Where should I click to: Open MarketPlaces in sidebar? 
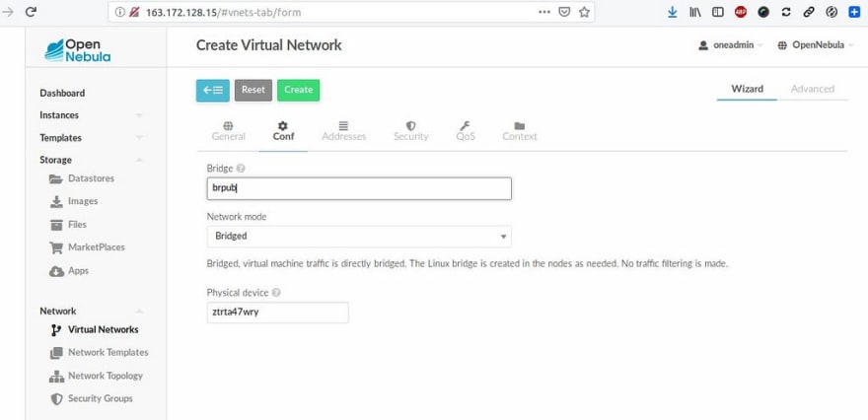[x=97, y=247]
